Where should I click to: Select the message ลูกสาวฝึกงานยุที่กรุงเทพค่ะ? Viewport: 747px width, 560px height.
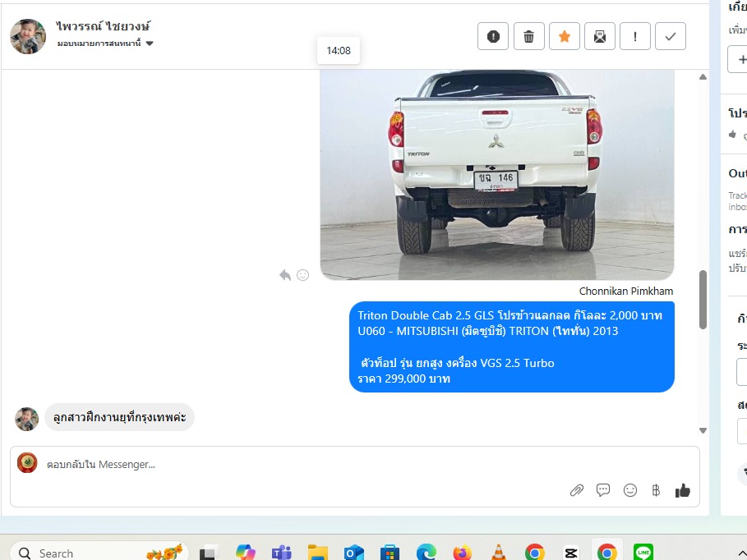coord(120,417)
